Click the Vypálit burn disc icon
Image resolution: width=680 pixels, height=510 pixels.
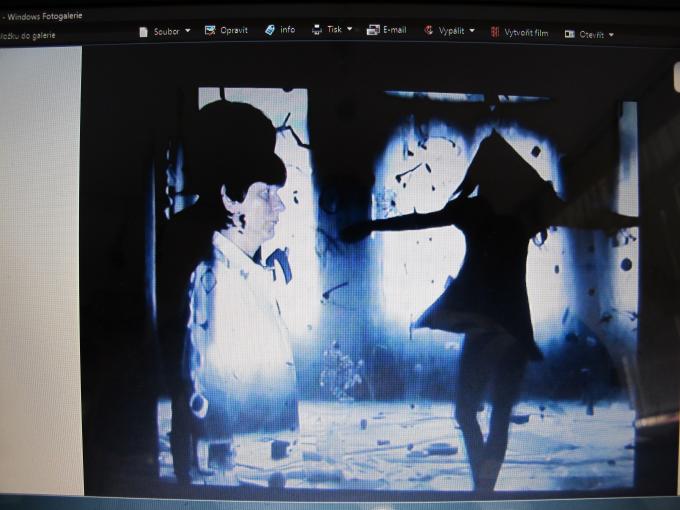[429, 30]
